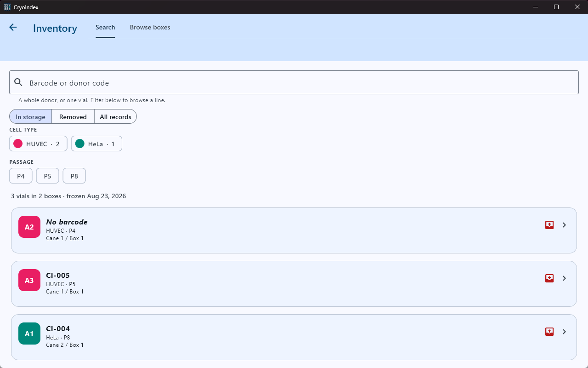Click the search magnifier icon
588x368 pixels.
click(18, 82)
